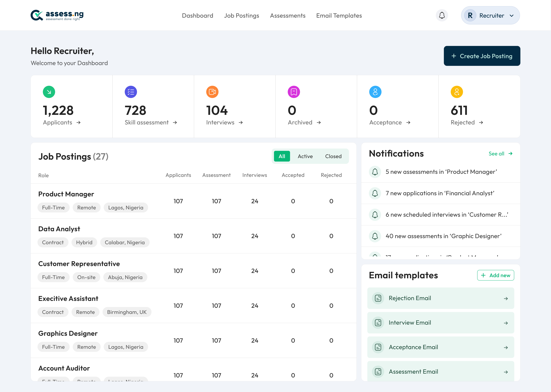Click the Rejection Email template row
This screenshot has width=551, height=392.
pyautogui.click(x=441, y=298)
